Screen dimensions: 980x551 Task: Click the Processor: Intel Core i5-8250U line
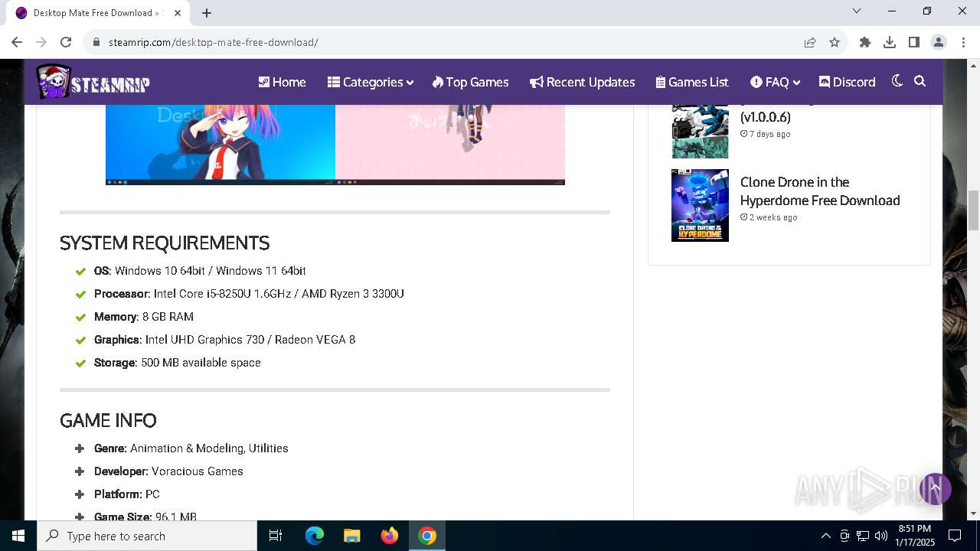coord(249,294)
